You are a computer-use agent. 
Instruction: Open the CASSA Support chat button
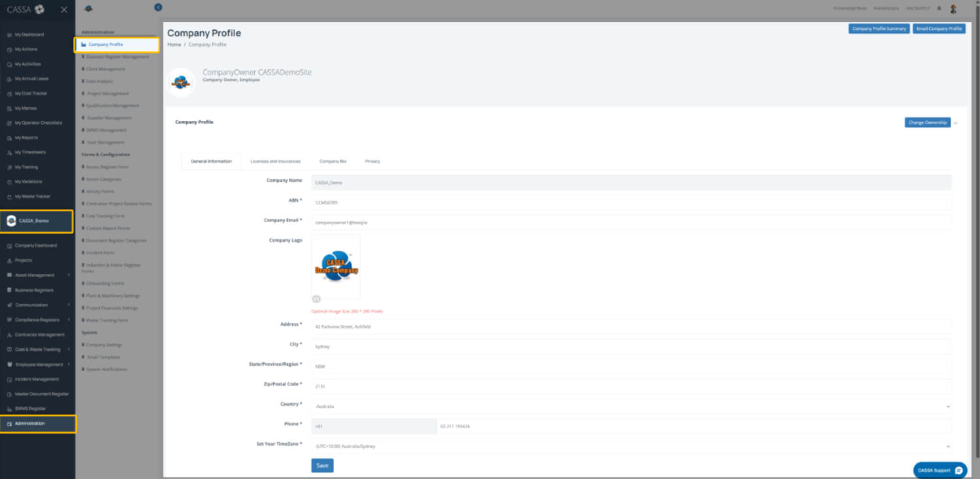[x=940, y=471]
